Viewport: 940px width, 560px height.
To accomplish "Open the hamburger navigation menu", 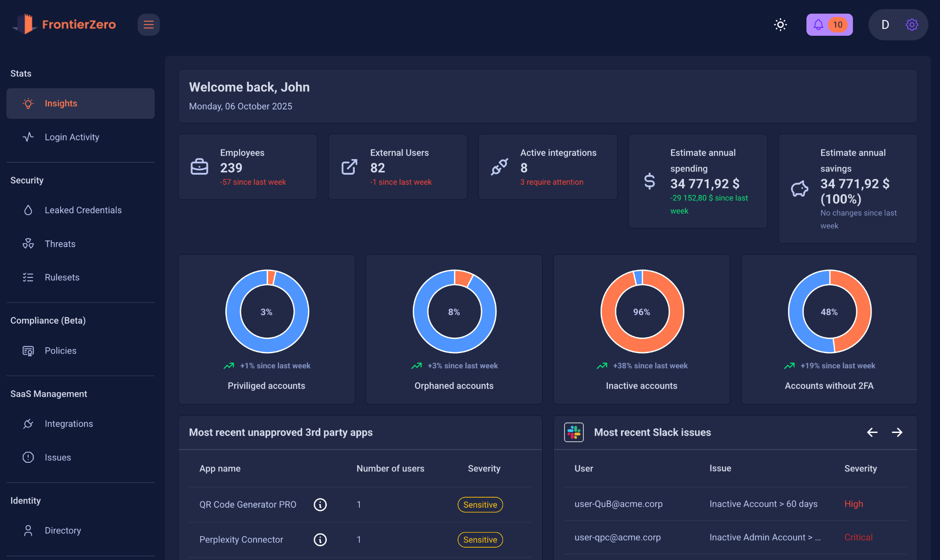I will [x=148, y=24].
